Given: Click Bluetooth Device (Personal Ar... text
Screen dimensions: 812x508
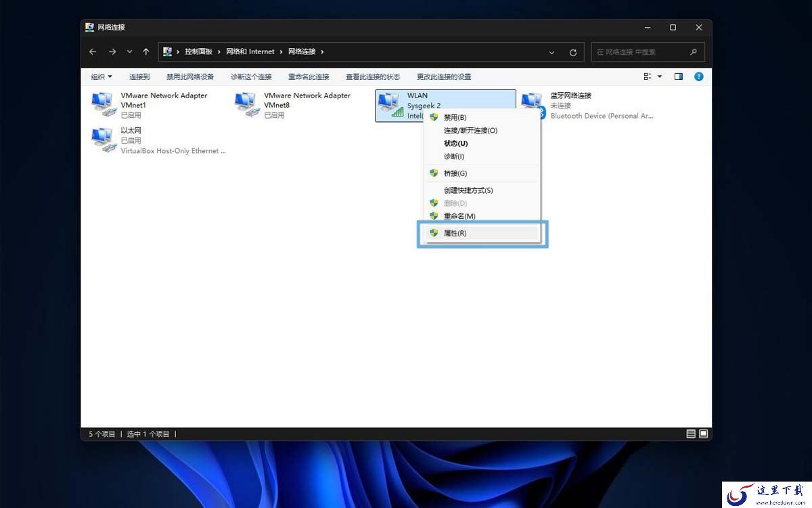Looking at the screenshot, I should pos(602,116).
